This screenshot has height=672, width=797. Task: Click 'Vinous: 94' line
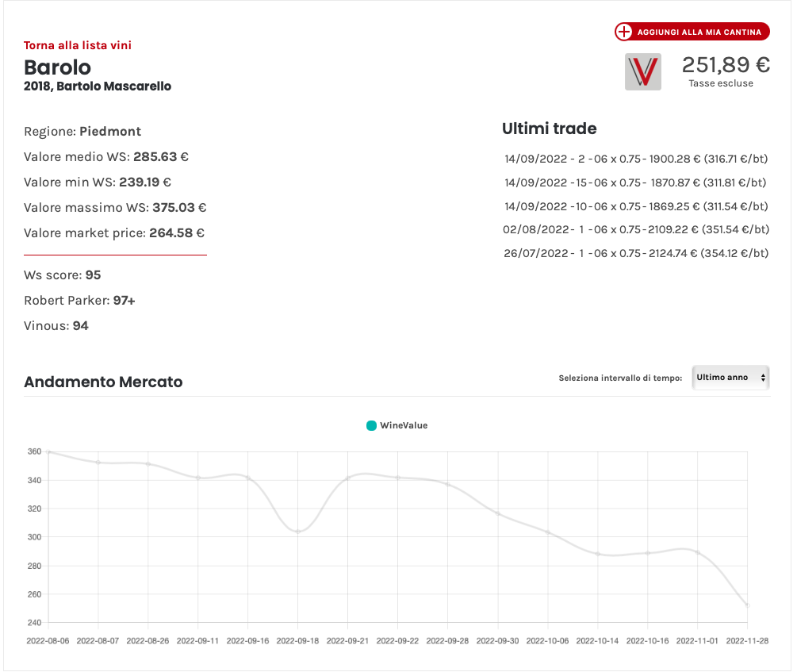(x=56, y=326)
